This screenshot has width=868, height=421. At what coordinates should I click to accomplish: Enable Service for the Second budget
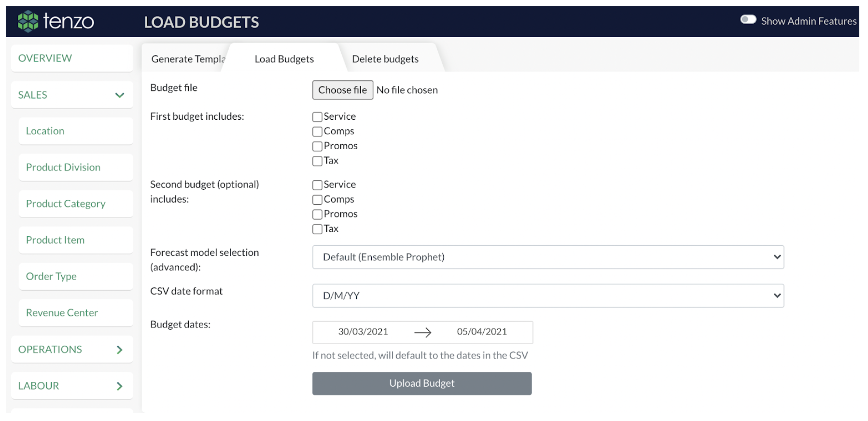317,185
